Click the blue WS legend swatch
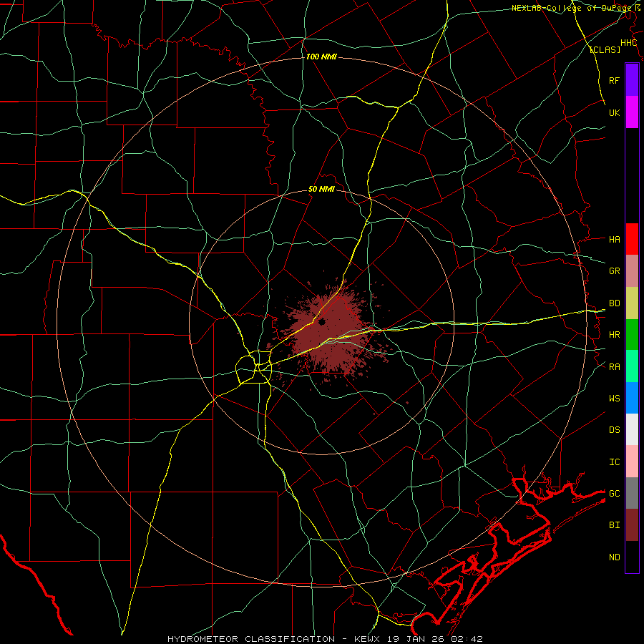This screenshot has height=644, width=644. (x=632, y=398)
